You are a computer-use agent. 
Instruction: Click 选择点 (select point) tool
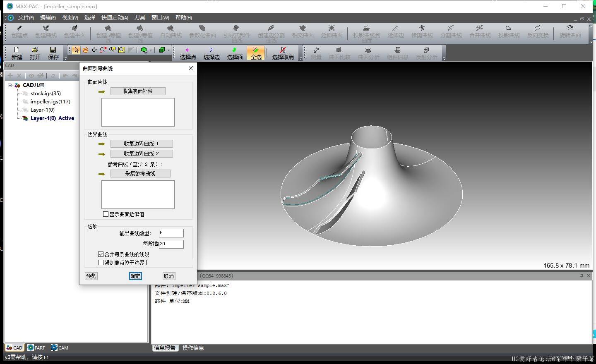point(188,53)
